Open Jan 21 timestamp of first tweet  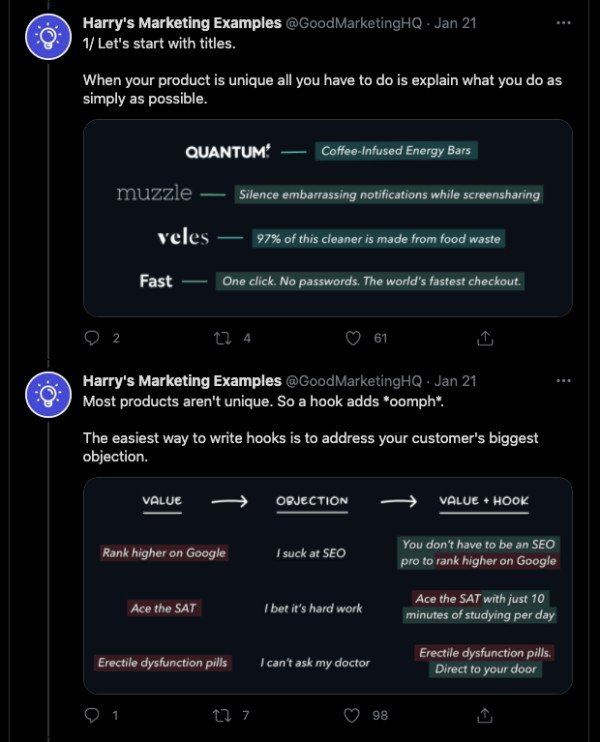tap(455, 23)
